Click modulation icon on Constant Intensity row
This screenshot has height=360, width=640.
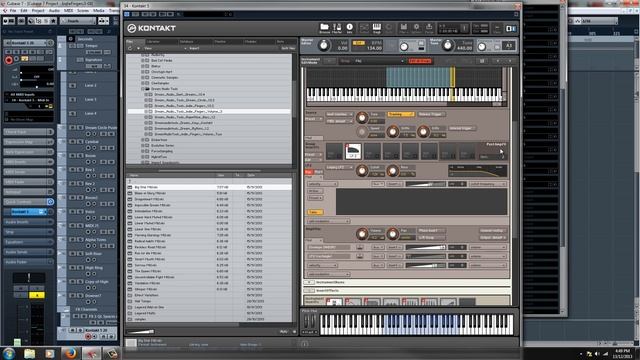[360, 247]
